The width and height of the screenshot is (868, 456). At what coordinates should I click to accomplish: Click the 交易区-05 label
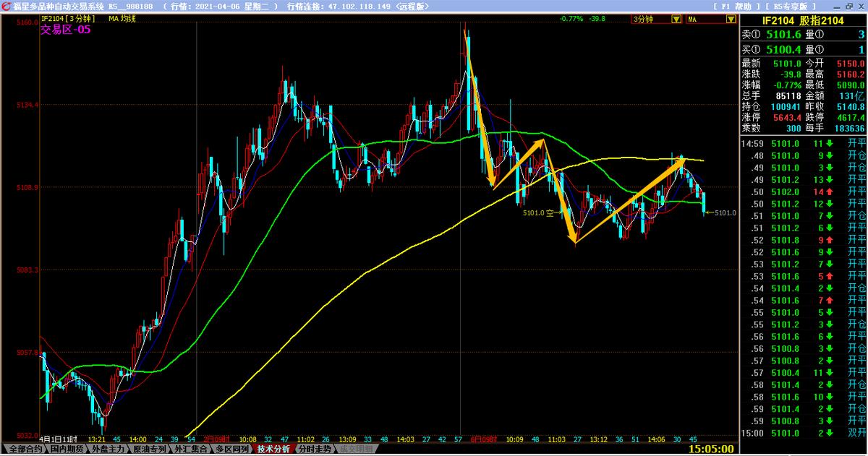point(66,30)
